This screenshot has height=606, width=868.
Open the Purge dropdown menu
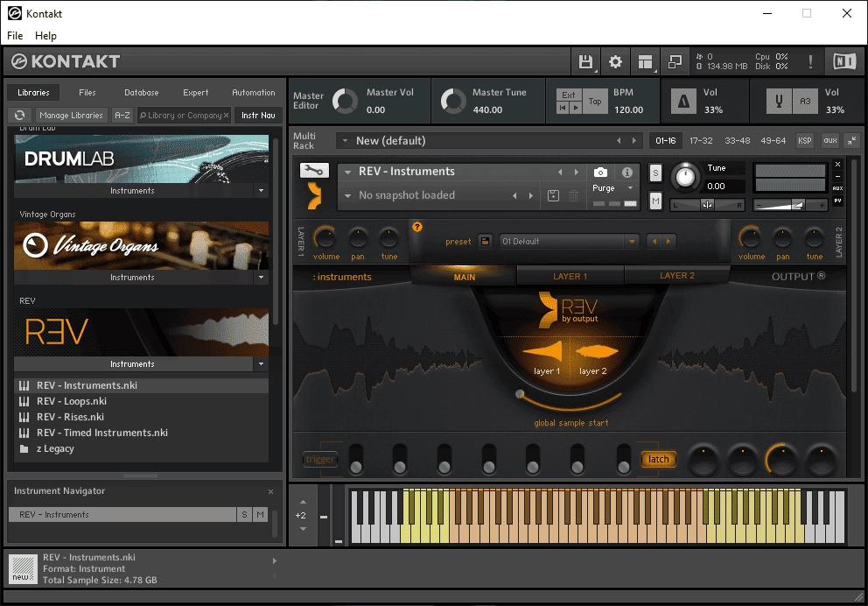tap(630, 187)
